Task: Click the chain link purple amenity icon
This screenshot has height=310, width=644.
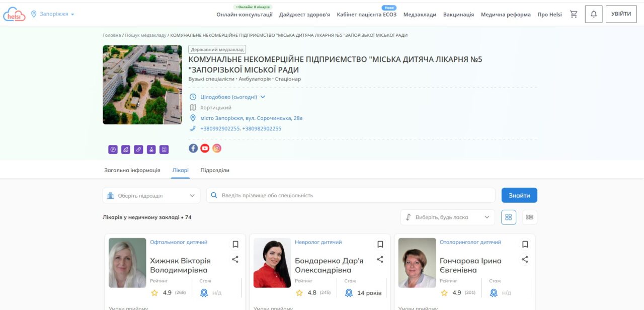Action: pos(138,149)
